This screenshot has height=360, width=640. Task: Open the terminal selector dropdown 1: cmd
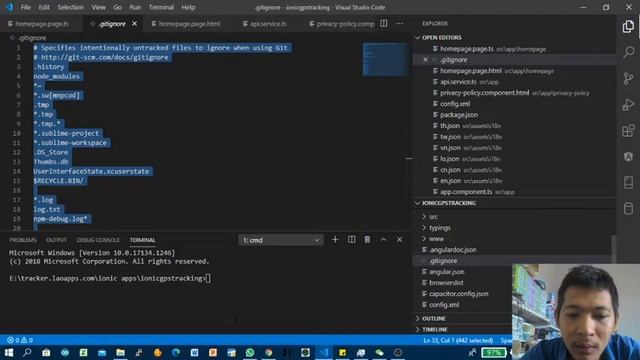281,240
